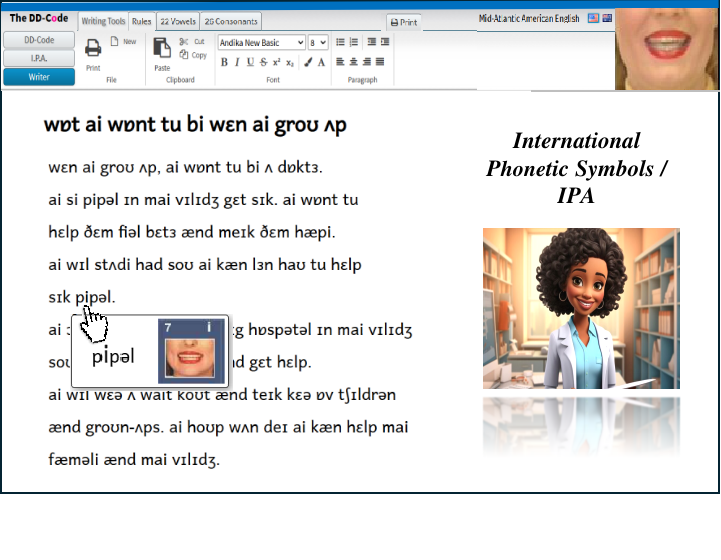
Task: Click the doctor illustration image
Action: pyautogui.click(x=581, y=309)
